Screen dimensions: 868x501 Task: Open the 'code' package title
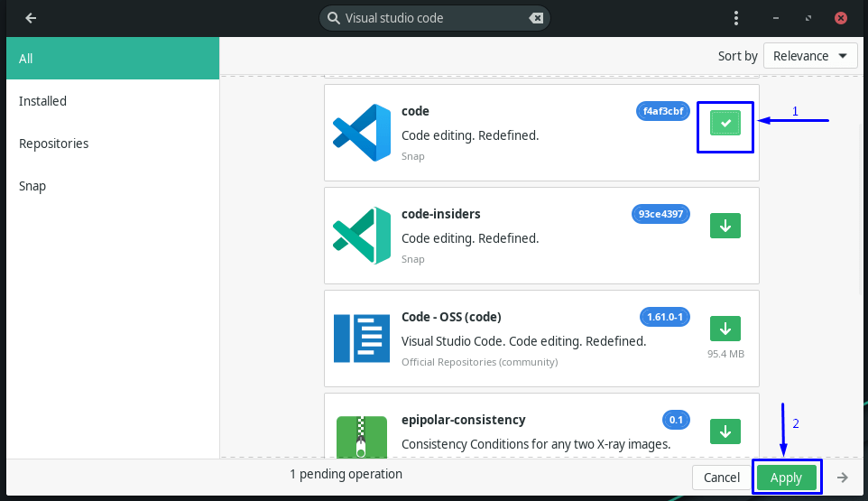tap(415, 111)
